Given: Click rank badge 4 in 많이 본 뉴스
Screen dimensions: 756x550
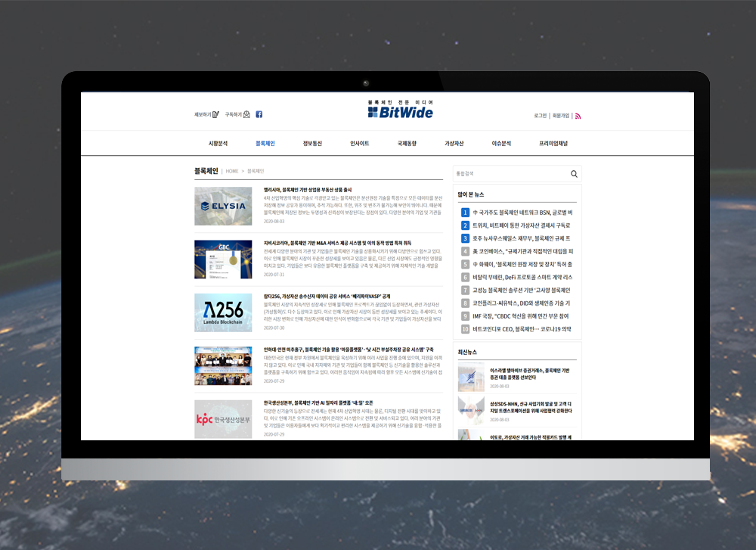Looking at the screenshot, I should (465, 251).
